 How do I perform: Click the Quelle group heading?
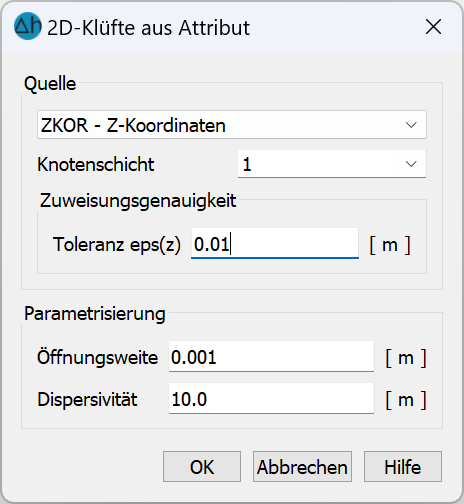50,84
